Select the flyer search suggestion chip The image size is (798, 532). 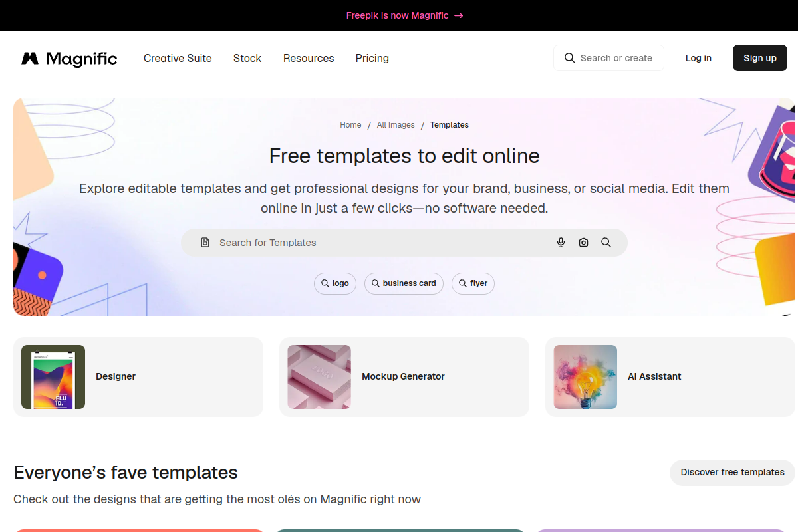[473, 283]
